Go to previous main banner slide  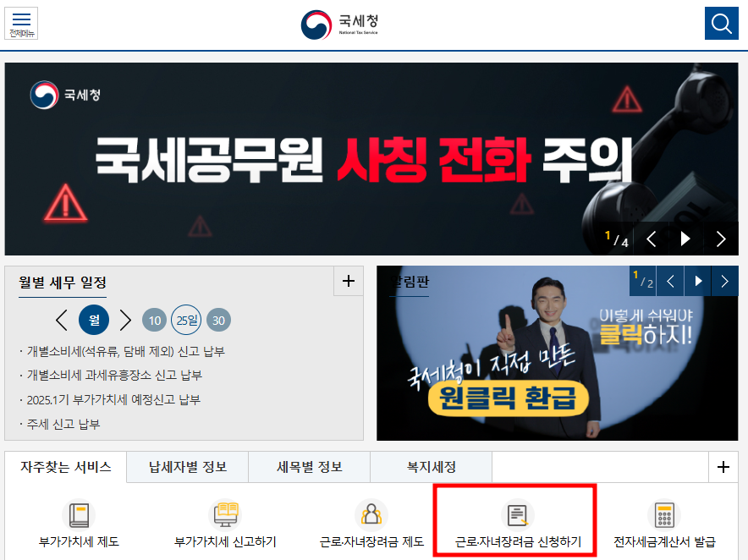652,239
